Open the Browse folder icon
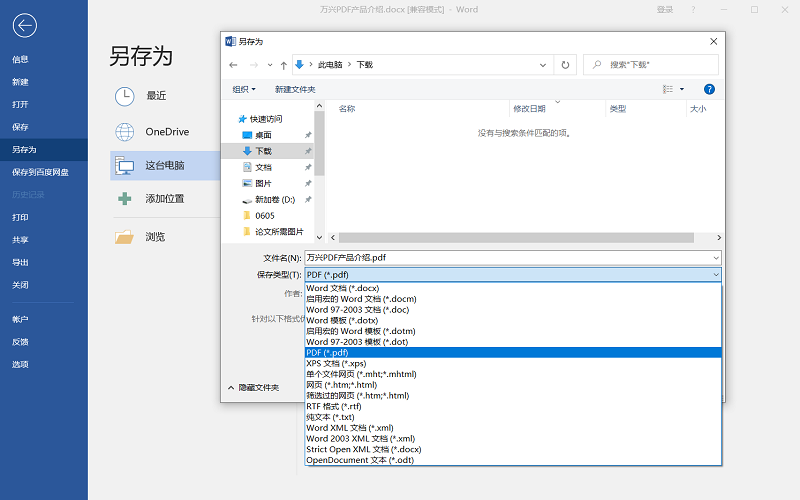The width and height of the screenshot is (800, 500). 124,237
